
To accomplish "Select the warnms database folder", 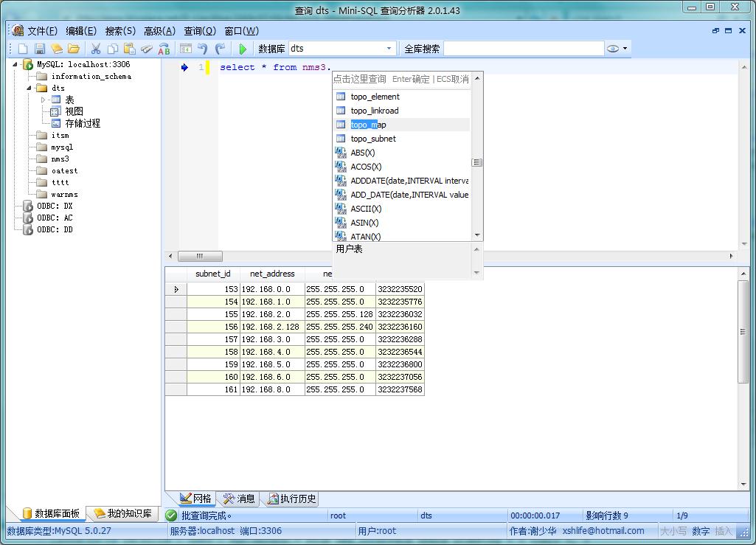I will (64, 195).
